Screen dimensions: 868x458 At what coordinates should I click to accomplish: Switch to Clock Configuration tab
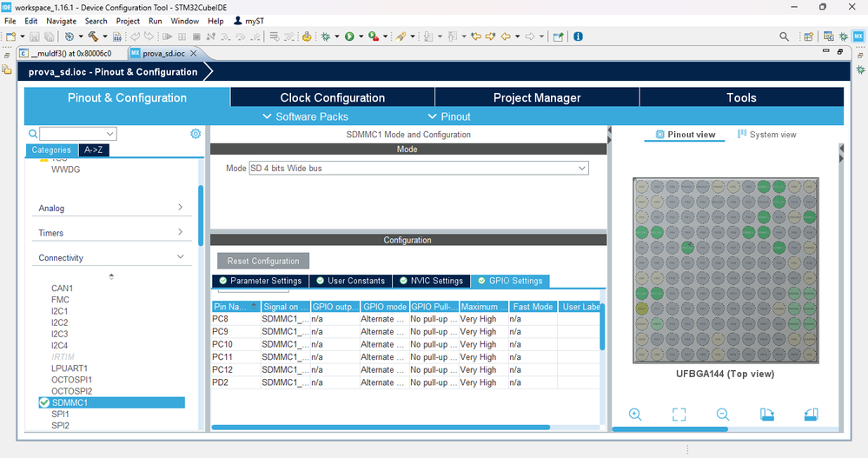click(332, 97)
